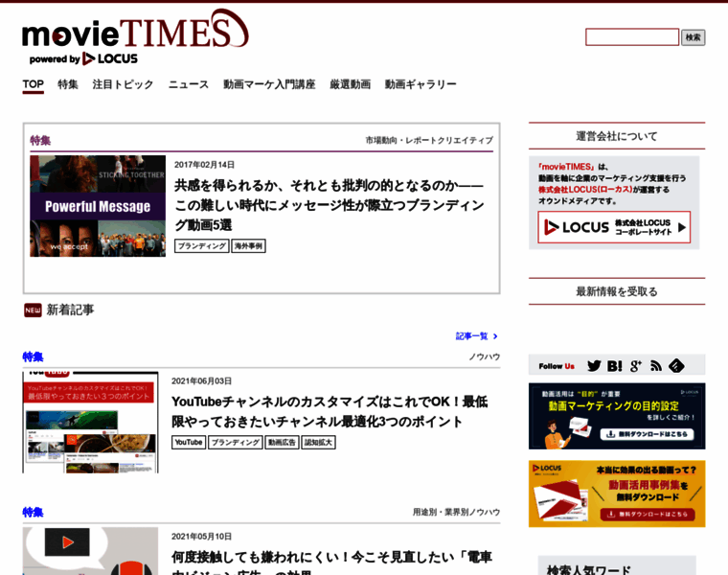The width and height of the screenshot is (728, 575).
Task: Click the YouTube tag
Action: pyautogui.click(x=189, y=442)
